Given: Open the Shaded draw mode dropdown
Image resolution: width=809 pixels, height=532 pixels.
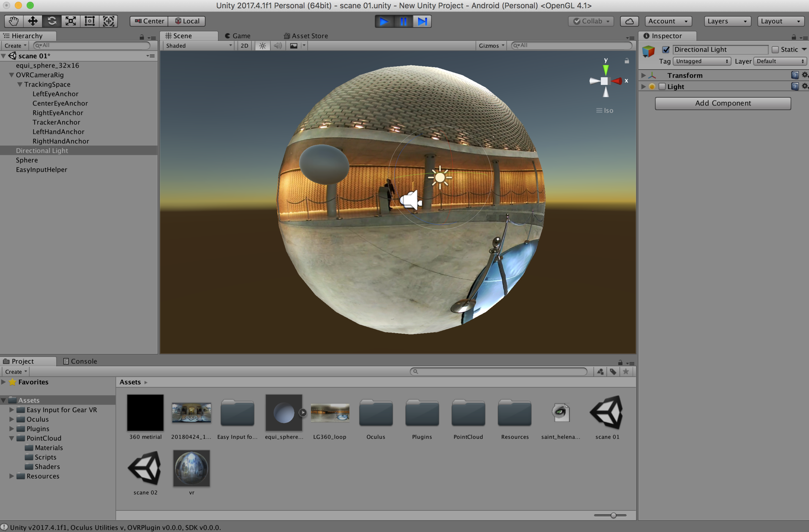Looking at the screenshot, I should pyautogui.click(x=198, y=46).
